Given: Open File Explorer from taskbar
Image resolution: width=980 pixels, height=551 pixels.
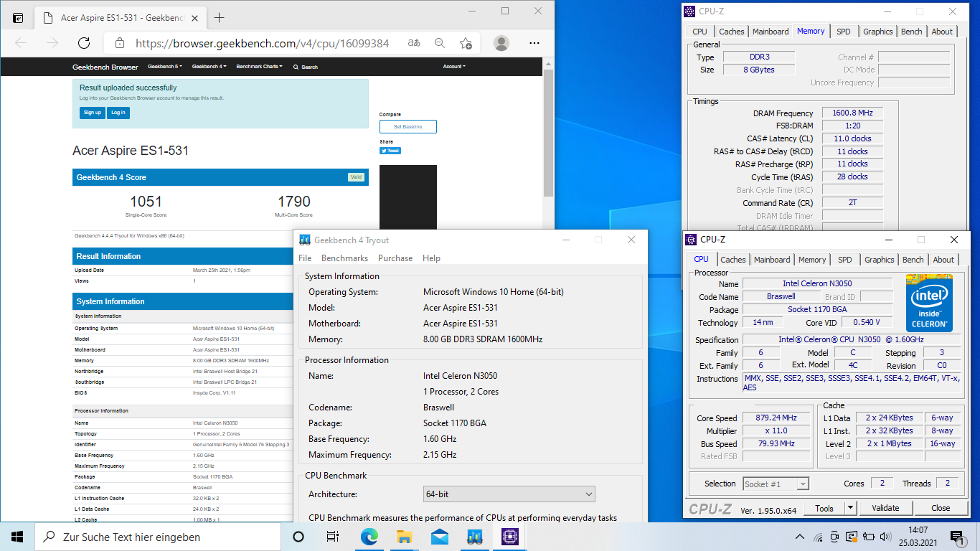Looking at the screenshot, I should click(404, 537).
